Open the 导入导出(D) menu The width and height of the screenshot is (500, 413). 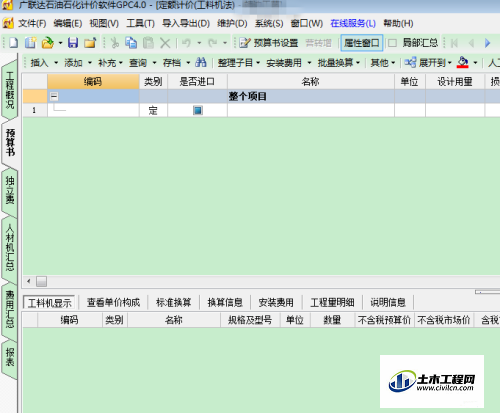click(186, 23)
